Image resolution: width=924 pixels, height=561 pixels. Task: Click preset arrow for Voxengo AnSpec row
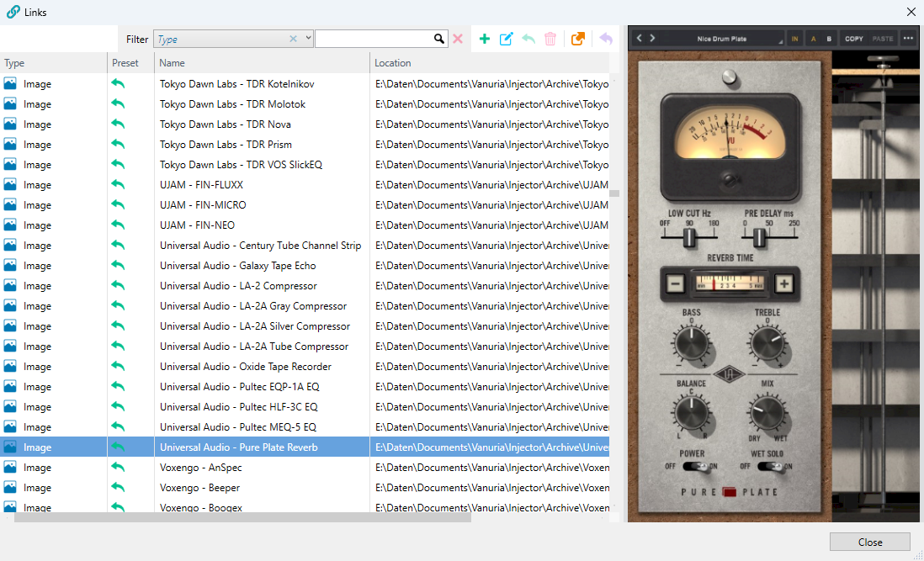[118, 467]
